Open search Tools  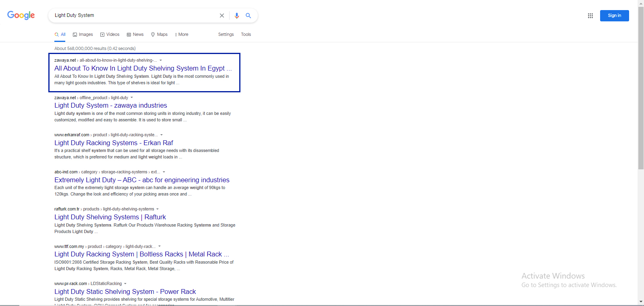pyautogui.click(x=246, y=35)
